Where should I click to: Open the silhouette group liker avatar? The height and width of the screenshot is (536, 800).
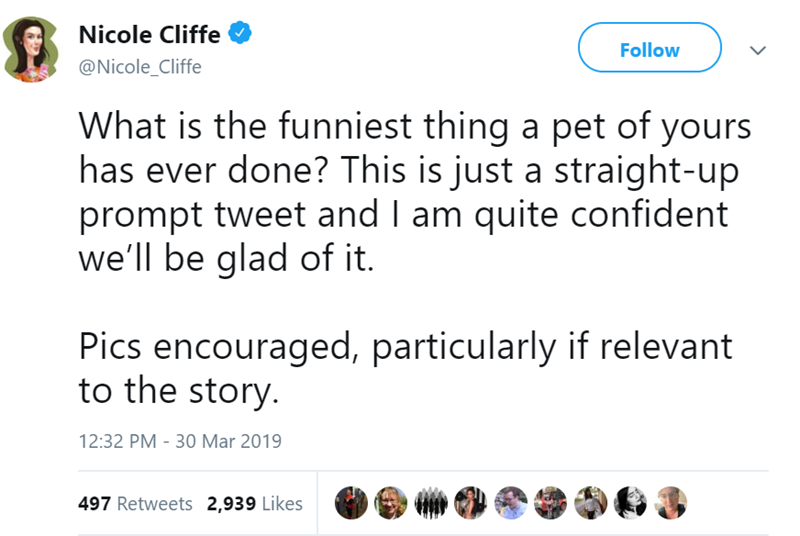pyautogui.click(x=431, y=503)
